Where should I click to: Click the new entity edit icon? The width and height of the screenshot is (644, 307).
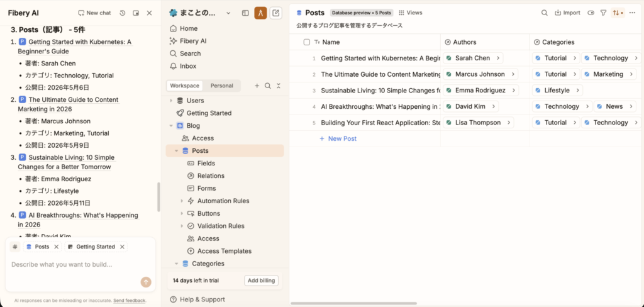[x=276, y=13]
